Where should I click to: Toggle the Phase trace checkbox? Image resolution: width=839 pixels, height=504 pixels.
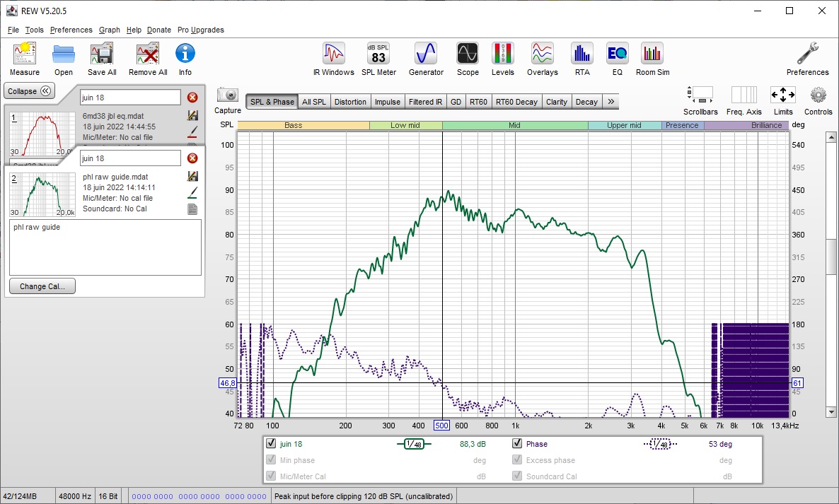[517, 444]
